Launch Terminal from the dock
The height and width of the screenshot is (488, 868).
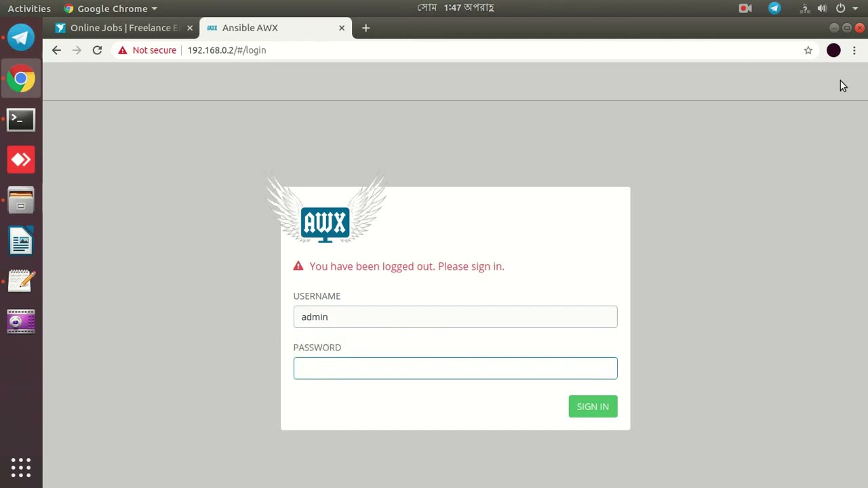21,119
